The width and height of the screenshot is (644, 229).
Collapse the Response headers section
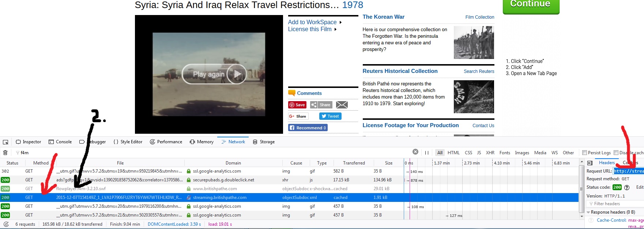click(588, 212)
